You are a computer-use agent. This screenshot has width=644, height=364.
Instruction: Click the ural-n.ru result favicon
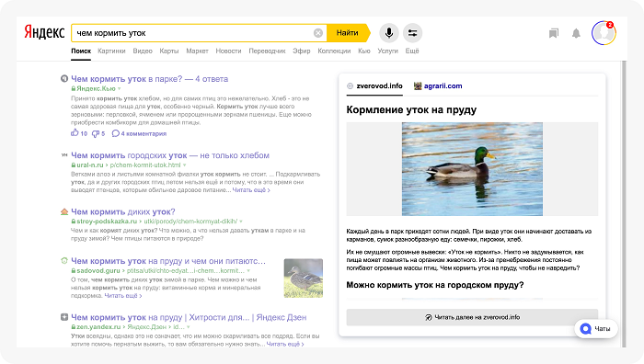[x=64, y=155]
